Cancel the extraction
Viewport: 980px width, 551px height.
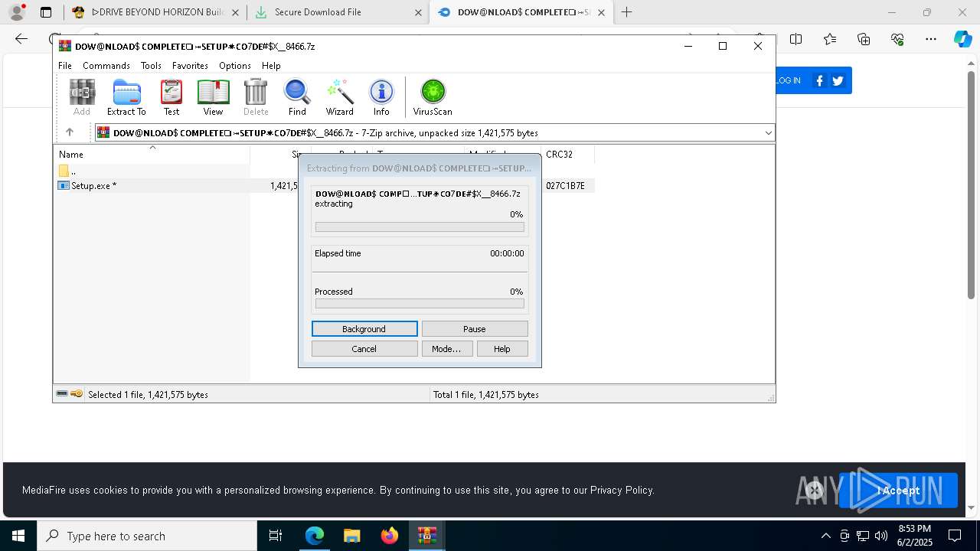coord(364,349)
